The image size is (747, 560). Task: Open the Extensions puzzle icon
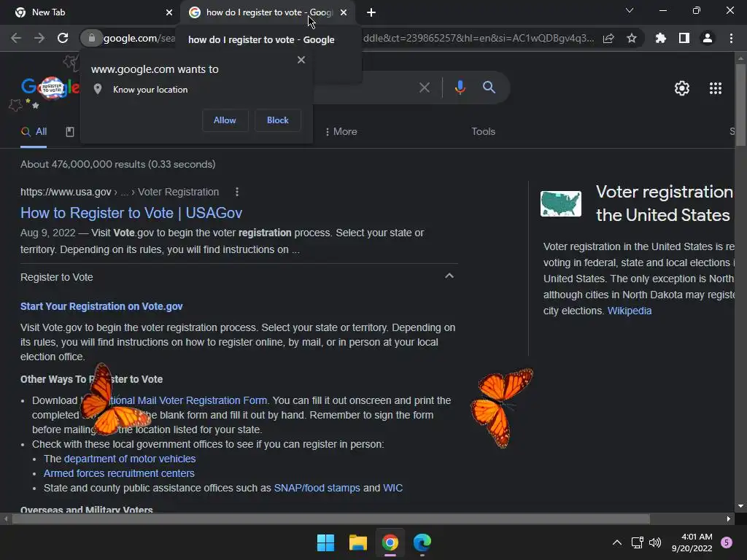[661, 38]
